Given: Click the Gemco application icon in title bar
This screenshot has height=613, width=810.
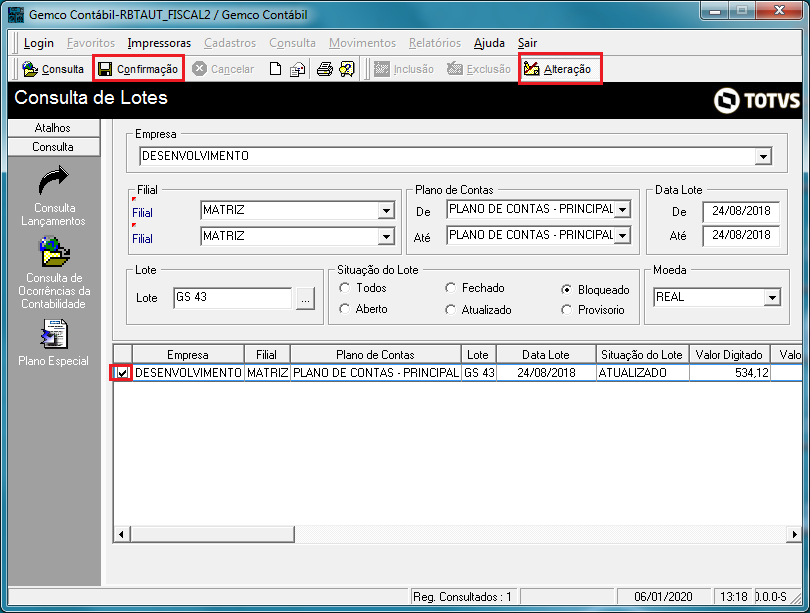Looking at the screenshot, I should click(17, 14).
